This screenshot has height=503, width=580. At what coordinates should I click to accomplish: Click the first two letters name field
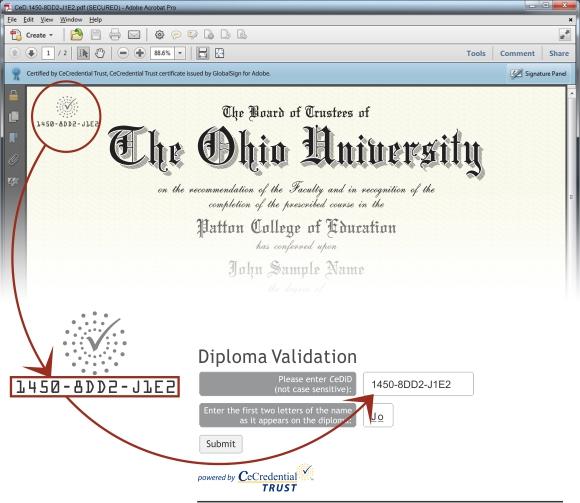[378, 415]
